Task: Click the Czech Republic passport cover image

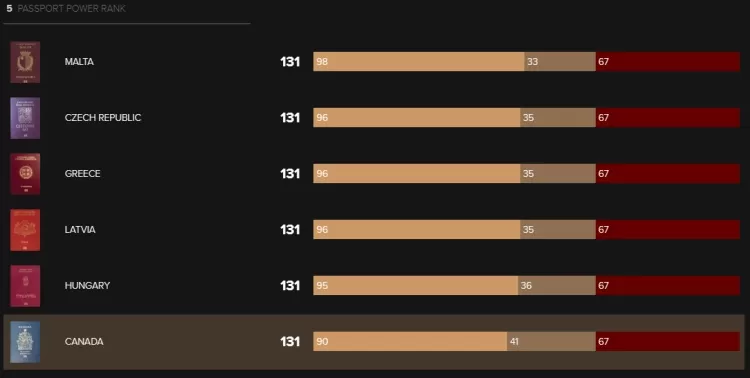Action: [x=25, y=118]
